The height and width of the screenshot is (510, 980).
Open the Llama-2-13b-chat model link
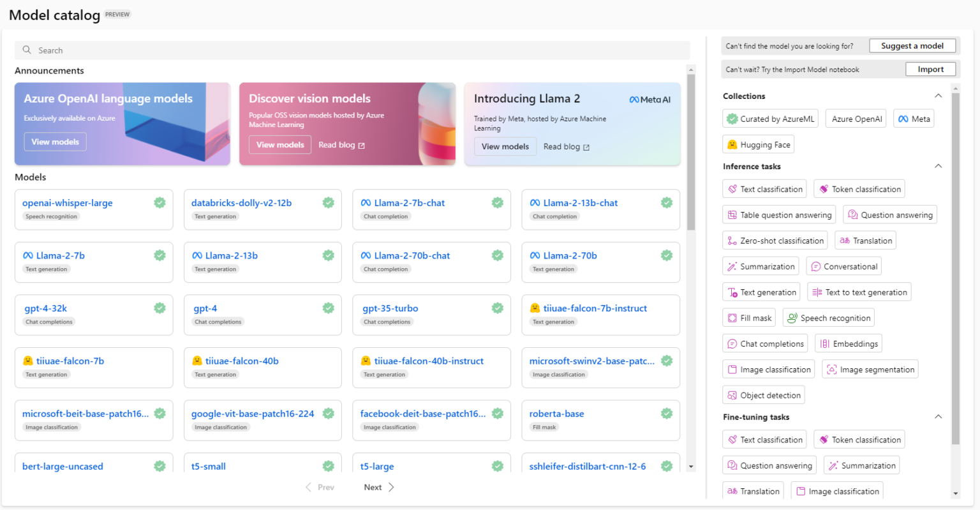(581, 202)
